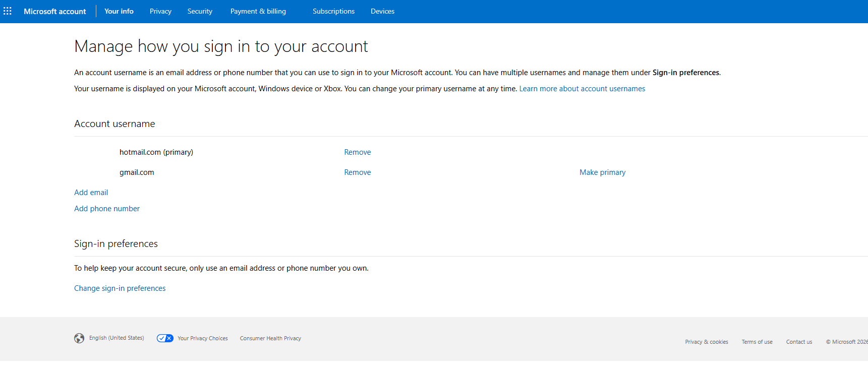Open the Devices tab
Image resolution: width=868 pixels, height=372 pixels.
coord(382,11)
